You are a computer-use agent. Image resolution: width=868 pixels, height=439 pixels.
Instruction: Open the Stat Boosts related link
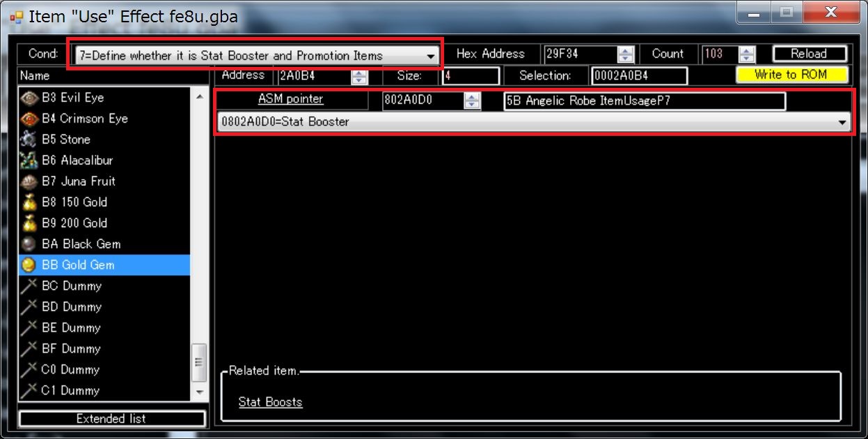270,401
